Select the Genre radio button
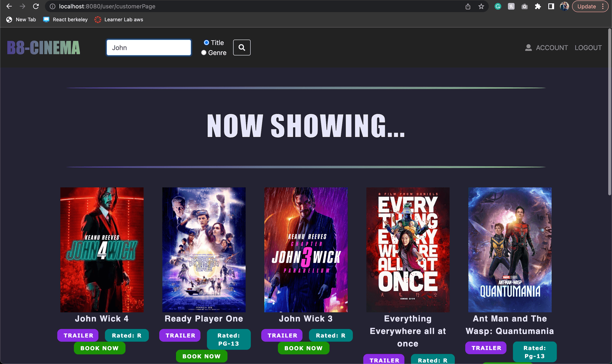Screen dimensions: 612x364 tap(204, 53)
